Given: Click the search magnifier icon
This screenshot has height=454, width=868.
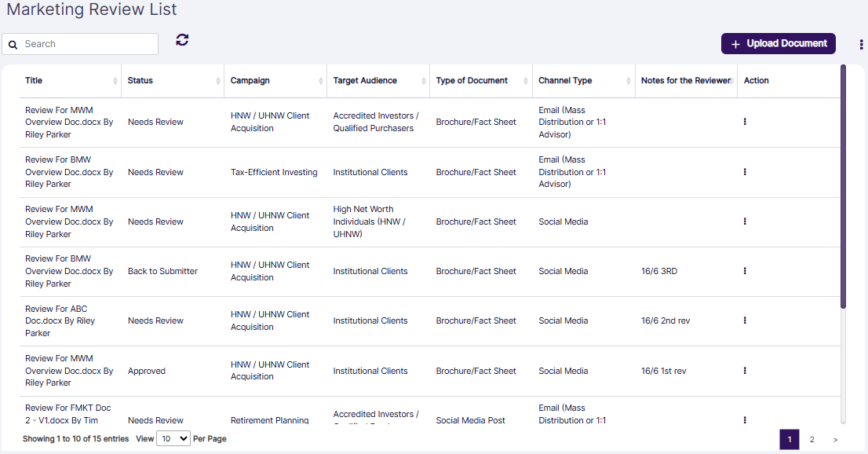Looking at the screenshot, I should tap(13, 44).
